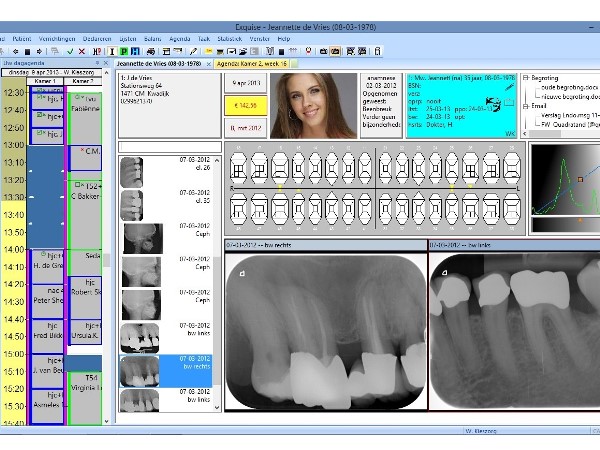Viewport: 600px width, 450px height.
Task: Collapse the Begroting tree node
Action: pos(526,76)
